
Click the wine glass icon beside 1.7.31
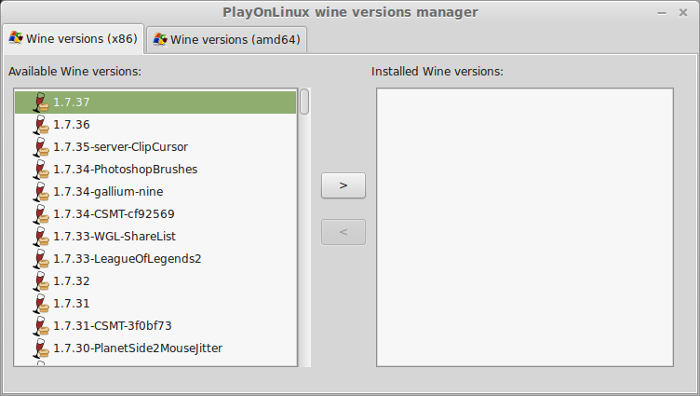click(41, 303)
